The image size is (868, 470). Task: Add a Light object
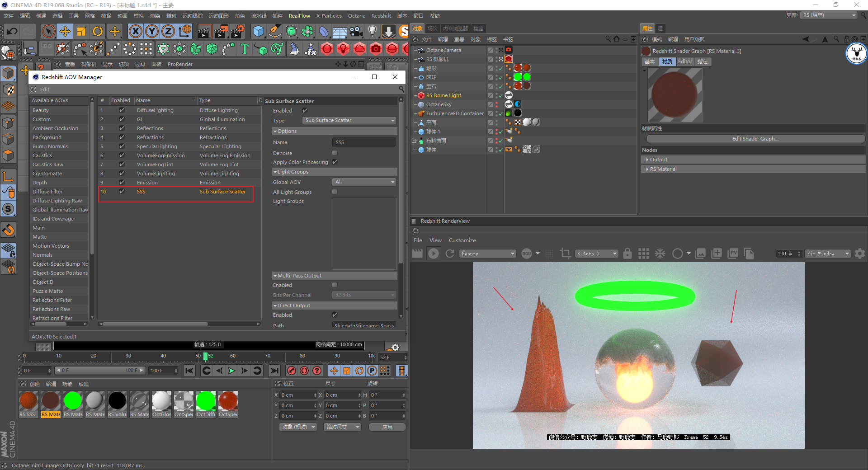(x=373, y=31)
